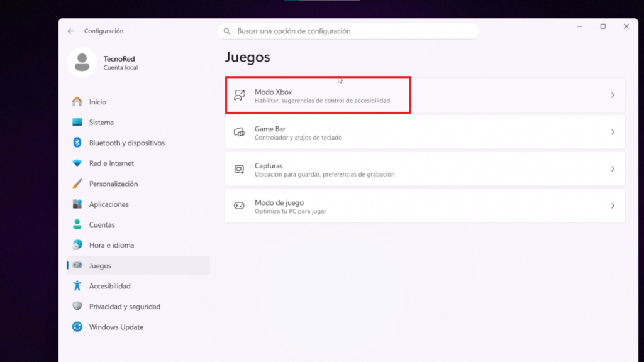Go to Hora e idioma

(x=138, y=245)
